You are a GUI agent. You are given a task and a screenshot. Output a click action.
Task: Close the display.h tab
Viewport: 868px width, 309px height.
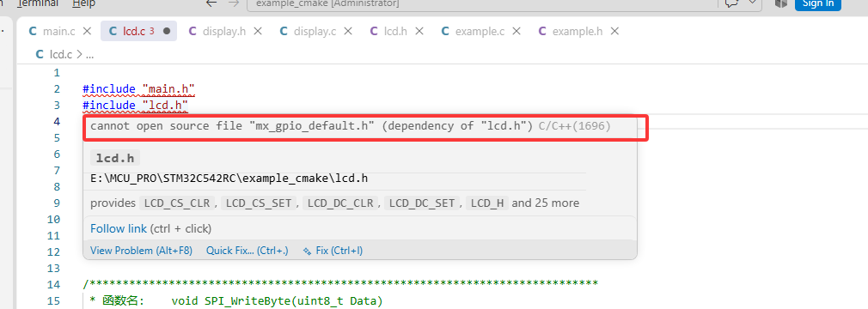point(257,32)
